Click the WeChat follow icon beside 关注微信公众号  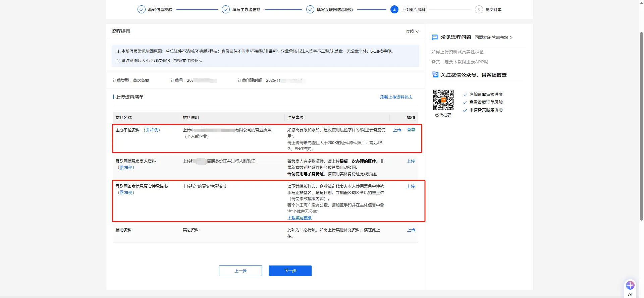coord(435,74)
